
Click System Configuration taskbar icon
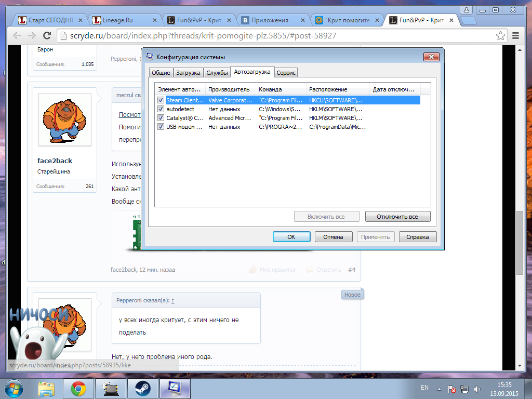coord(175,388)
